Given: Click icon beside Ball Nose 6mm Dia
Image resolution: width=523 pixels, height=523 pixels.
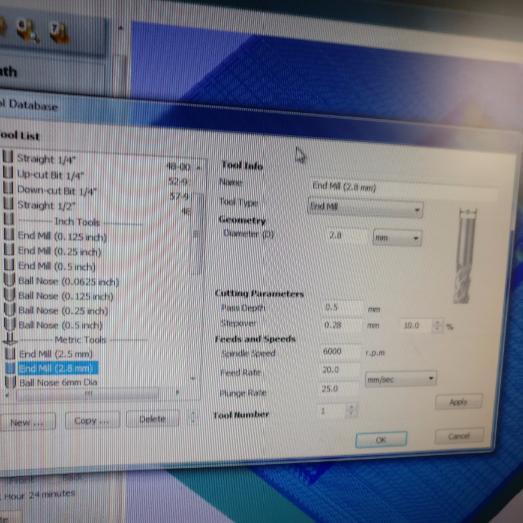Looking at the screenshot, I should pos(11,382).
